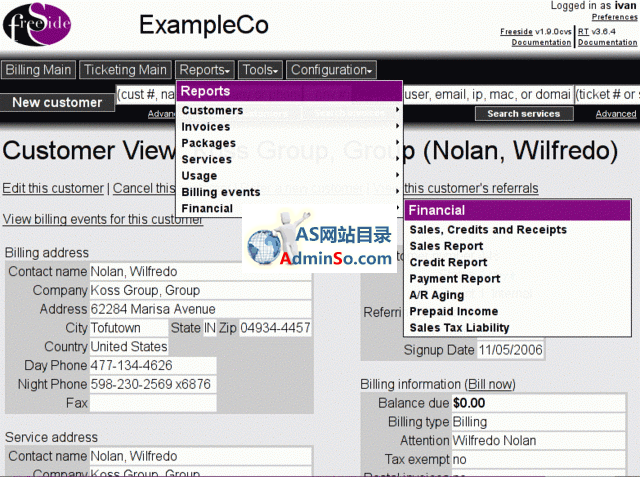Click Edit this customer link
The width and height of the screenshot is (640, 477).
point(53,188)
